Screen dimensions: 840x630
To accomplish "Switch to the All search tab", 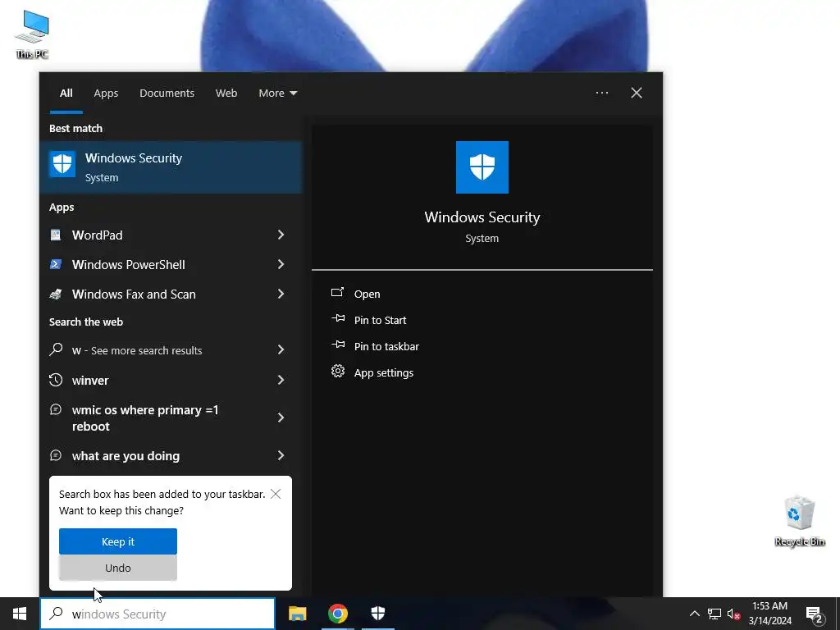I will point(66,93).
